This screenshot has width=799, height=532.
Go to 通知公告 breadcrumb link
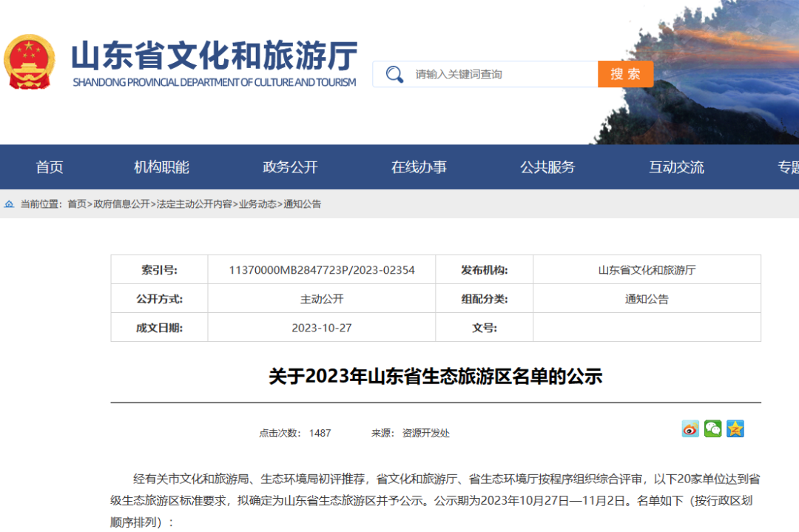[x=303, y=204]
